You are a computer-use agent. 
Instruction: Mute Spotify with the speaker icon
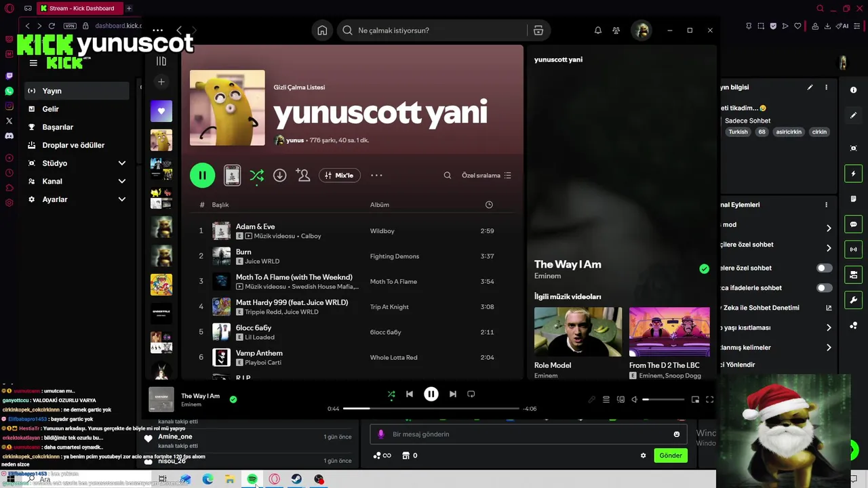click(635, 400)
